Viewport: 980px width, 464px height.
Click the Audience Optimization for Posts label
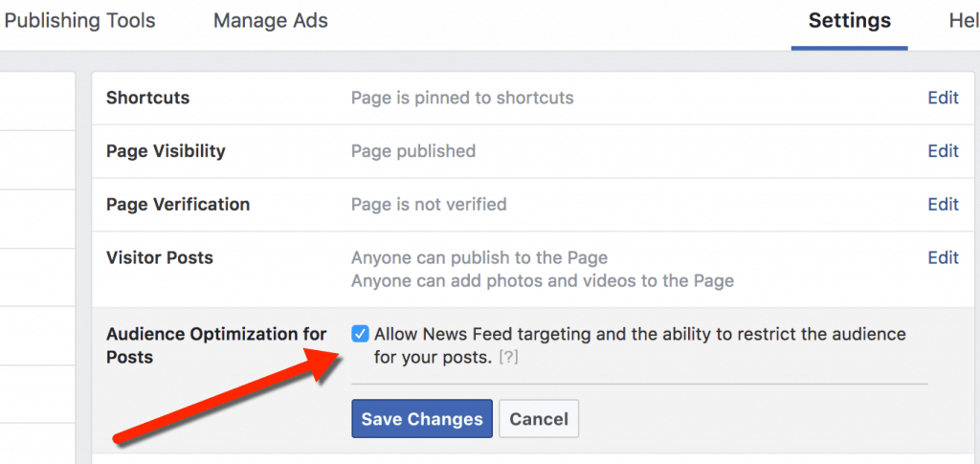pos(216,344)
